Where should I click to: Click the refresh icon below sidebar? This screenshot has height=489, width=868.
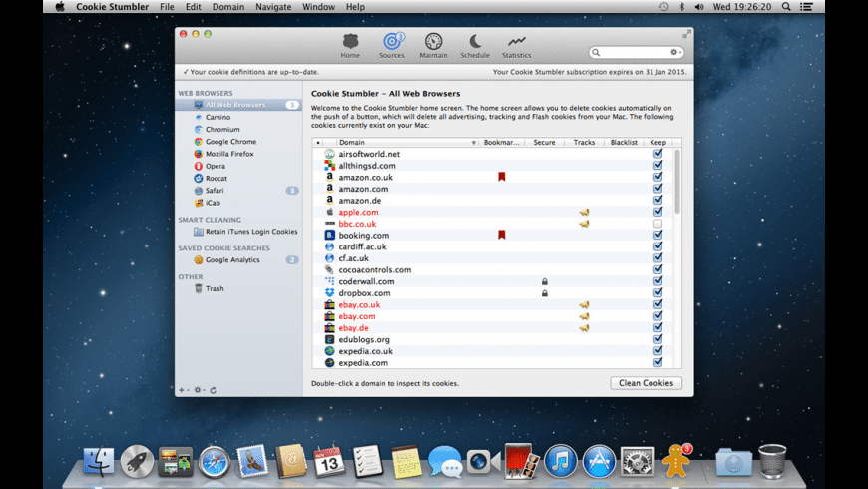214,390
